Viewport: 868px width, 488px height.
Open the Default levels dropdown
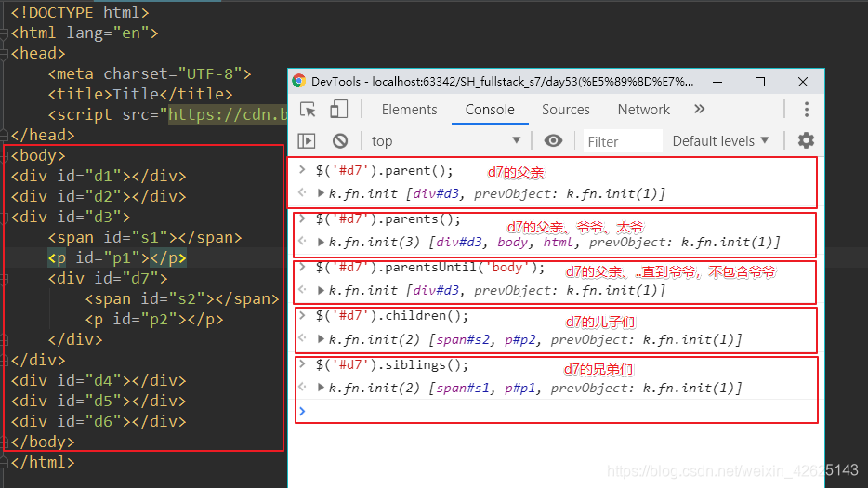721,141
